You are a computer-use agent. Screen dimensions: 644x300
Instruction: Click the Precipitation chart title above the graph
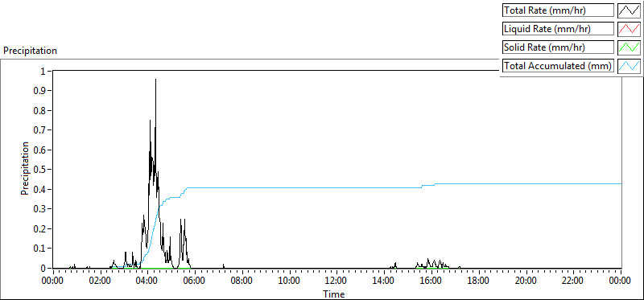point(30,51)
